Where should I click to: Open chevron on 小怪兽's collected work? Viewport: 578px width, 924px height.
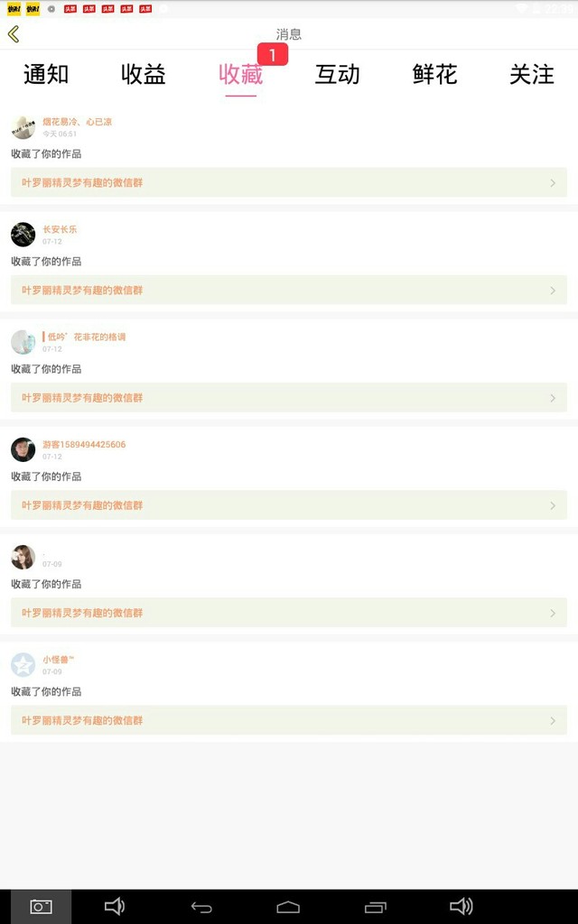click(553, 721)
